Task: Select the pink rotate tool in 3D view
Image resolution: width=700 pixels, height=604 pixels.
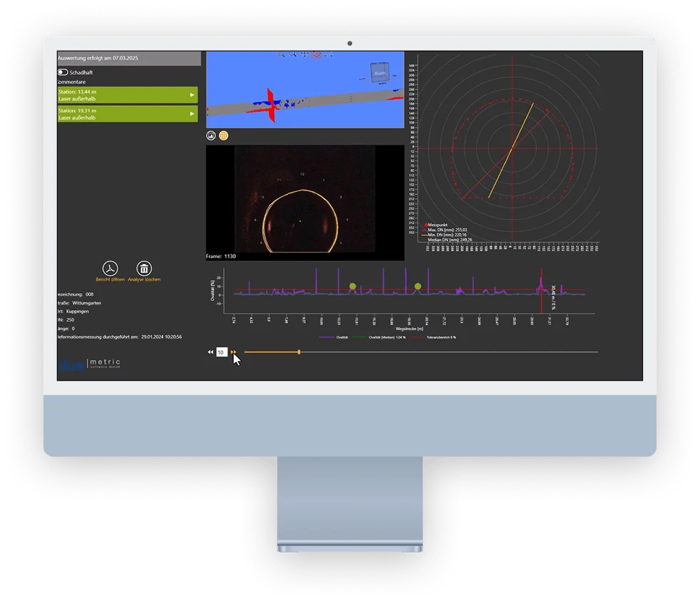Action: (x=316, y=53)
